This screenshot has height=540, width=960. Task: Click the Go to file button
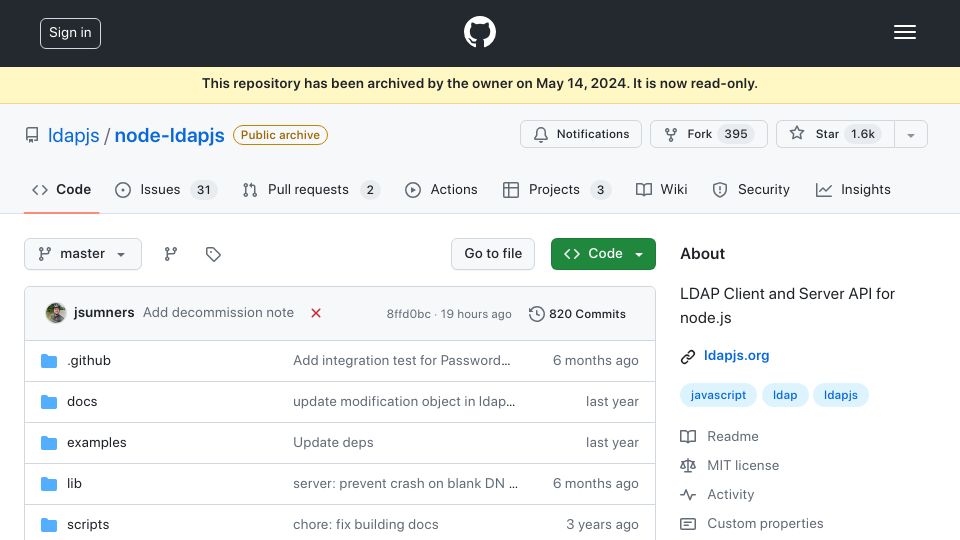click(x=493, y=253)
